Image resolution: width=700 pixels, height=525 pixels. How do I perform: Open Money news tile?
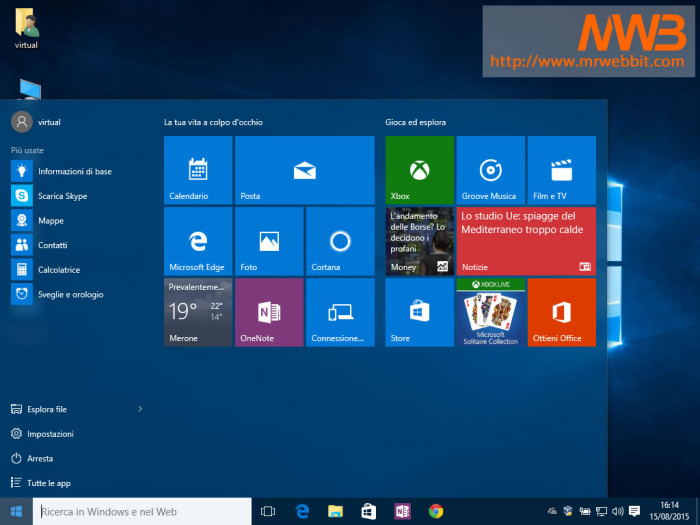(x=419, y=241)
